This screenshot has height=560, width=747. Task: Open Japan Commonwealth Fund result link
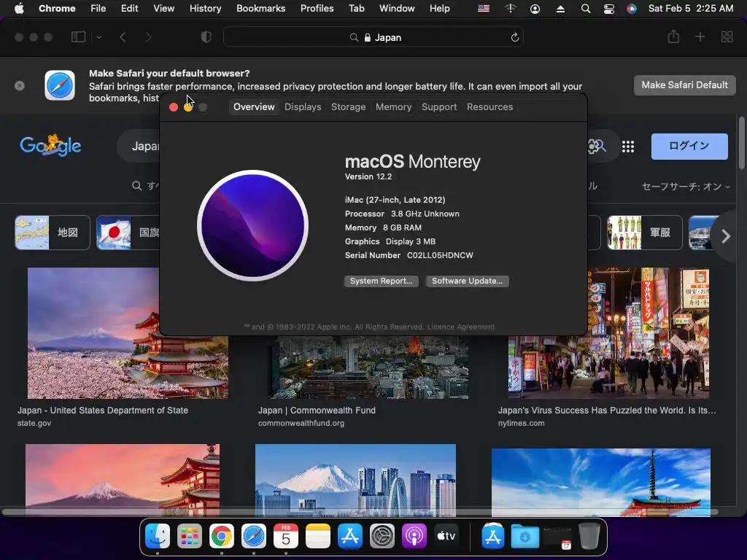(317, 411)
